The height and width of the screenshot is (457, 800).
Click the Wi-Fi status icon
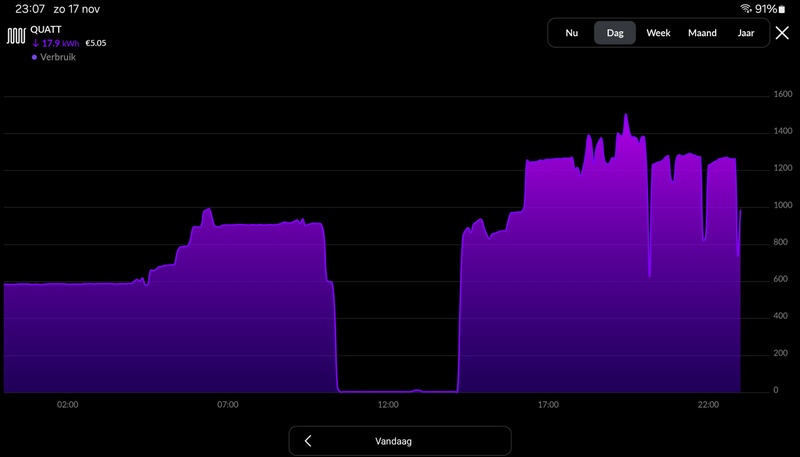[746, 9]
